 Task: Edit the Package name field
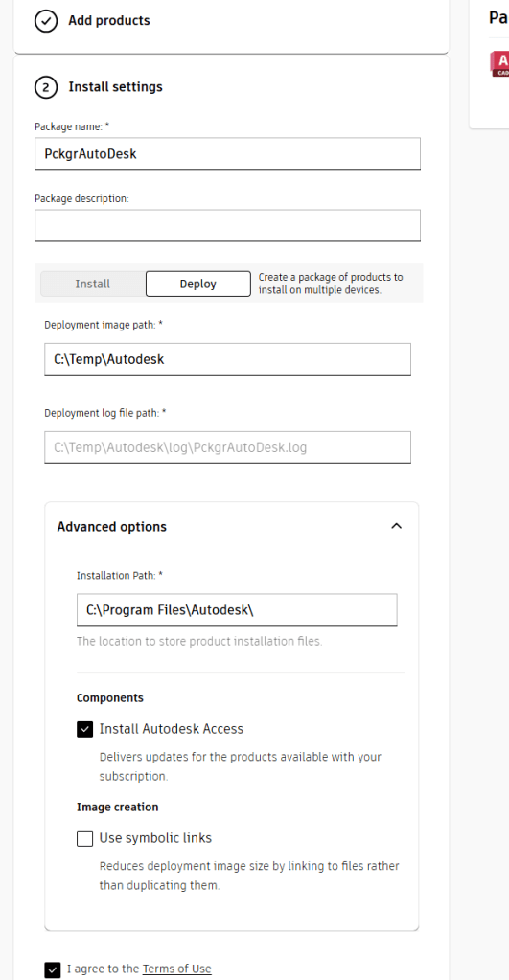tap(227, 153)
